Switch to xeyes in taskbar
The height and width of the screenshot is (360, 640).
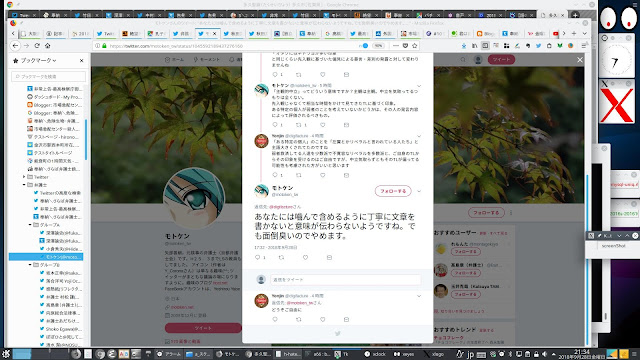404,354
